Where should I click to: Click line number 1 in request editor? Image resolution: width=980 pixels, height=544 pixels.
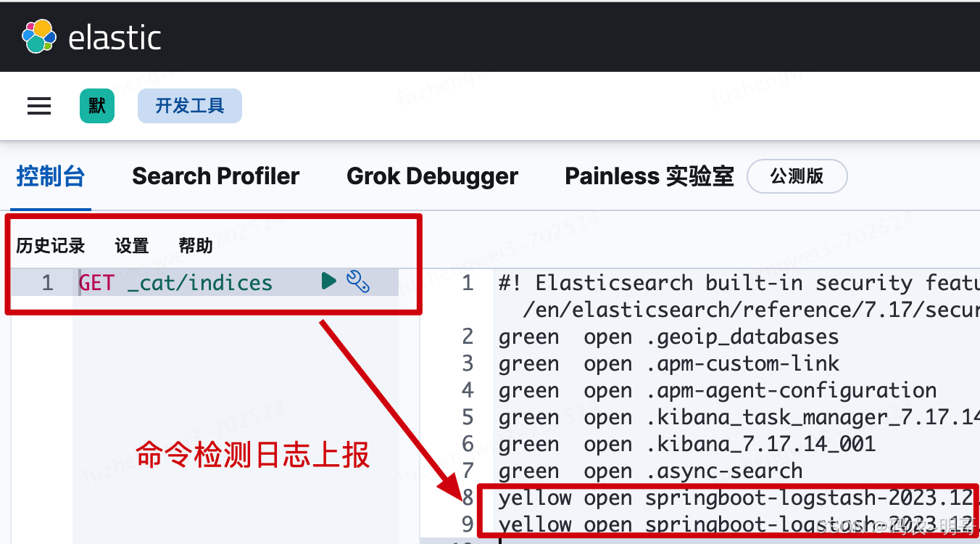point(47,282)
